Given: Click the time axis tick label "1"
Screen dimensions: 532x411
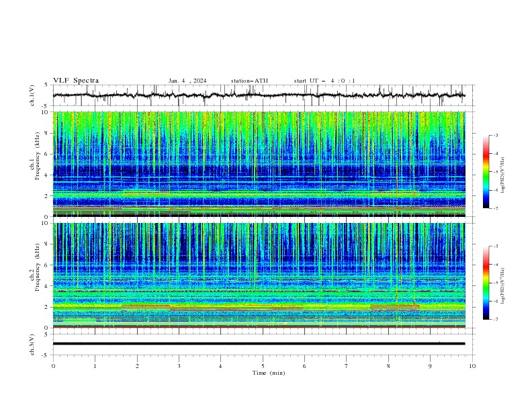Looking at the screenshot, I should click(x=95, y=366).
